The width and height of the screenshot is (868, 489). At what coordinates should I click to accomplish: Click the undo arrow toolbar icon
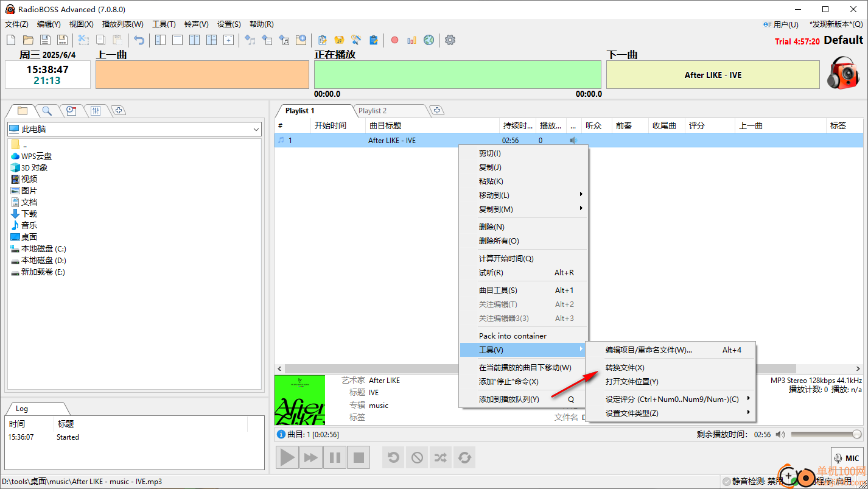tap(139, 40)
